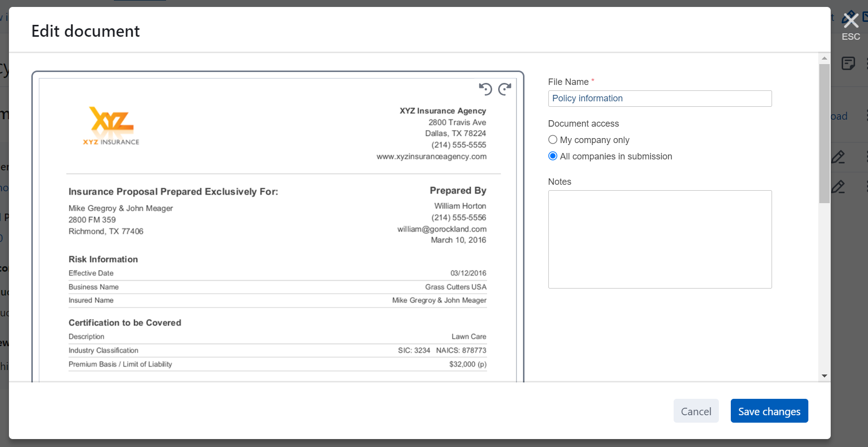This screenshot has width=868, height=447.
Task: Click the upper pencil edit icon
Action: pyautogui.click(x=838, y=157)
